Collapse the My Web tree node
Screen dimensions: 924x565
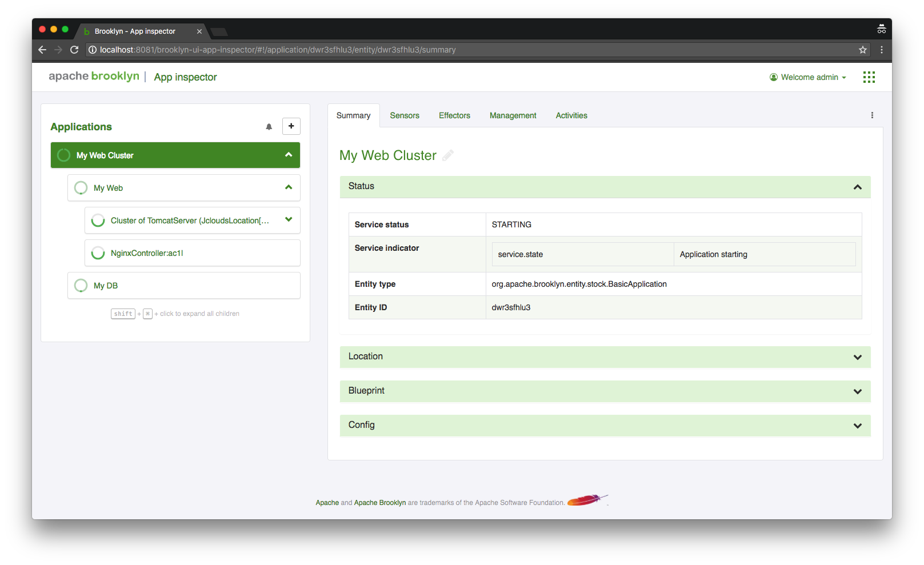tap(289, 187)
